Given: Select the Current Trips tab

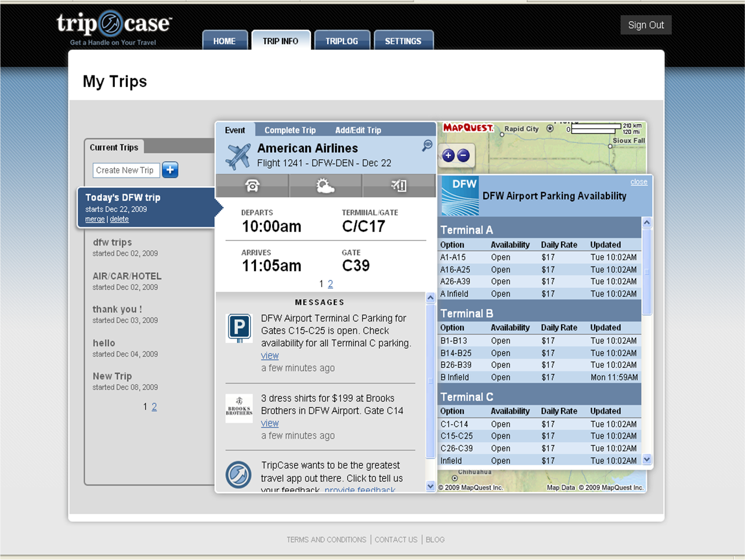Looking at the screenshot, I should click(114, 147).
